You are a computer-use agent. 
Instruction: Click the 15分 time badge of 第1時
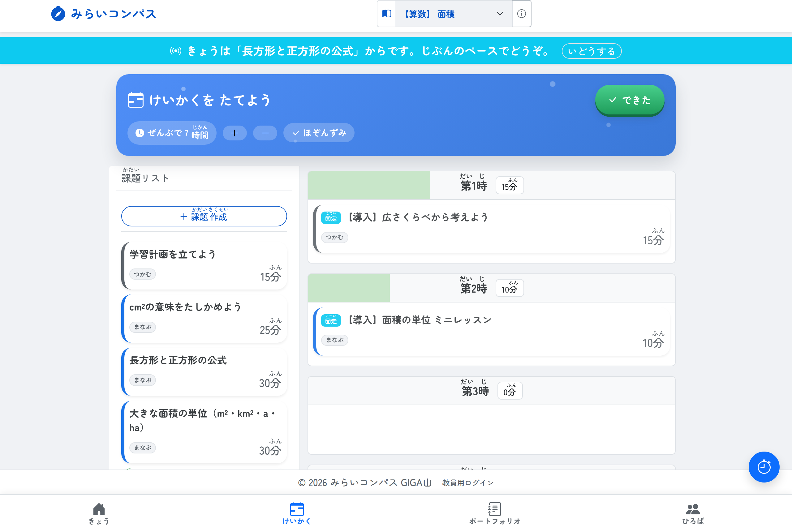509,185
